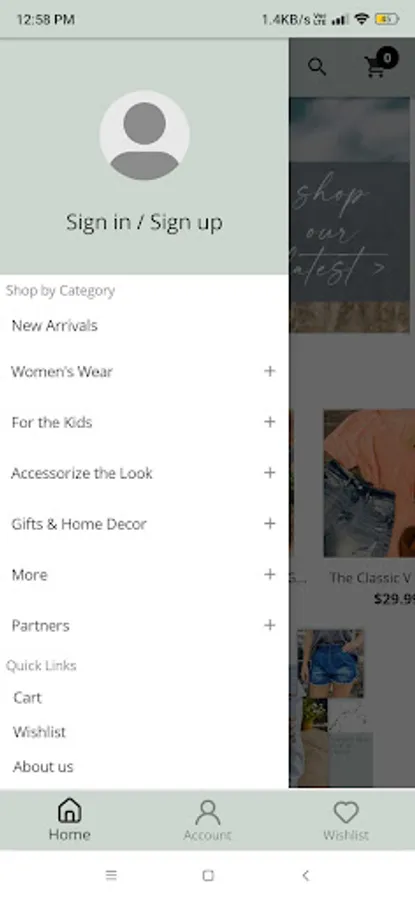Open the New Arrivals menu item
Screen dimensions: 415x900
tap(55, 325)
